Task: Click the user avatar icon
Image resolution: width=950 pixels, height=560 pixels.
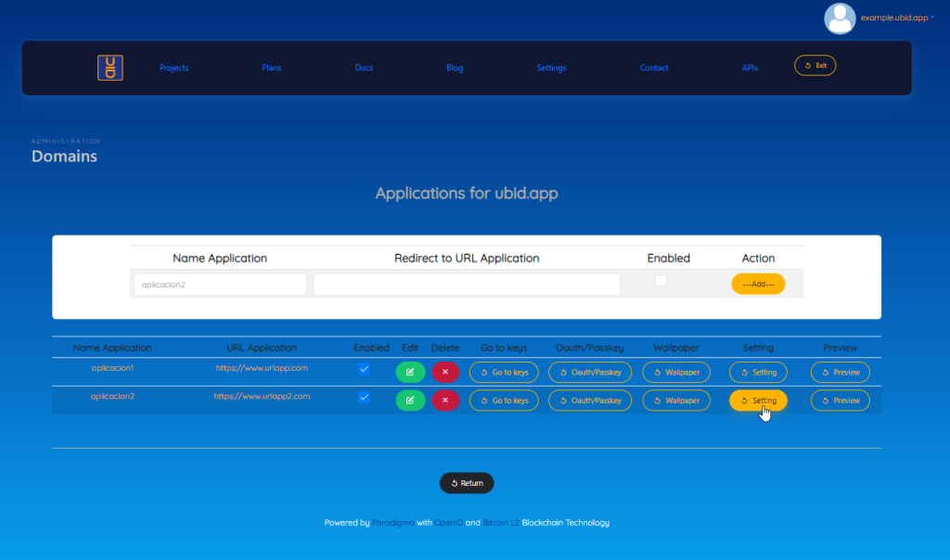Action: 840,19
